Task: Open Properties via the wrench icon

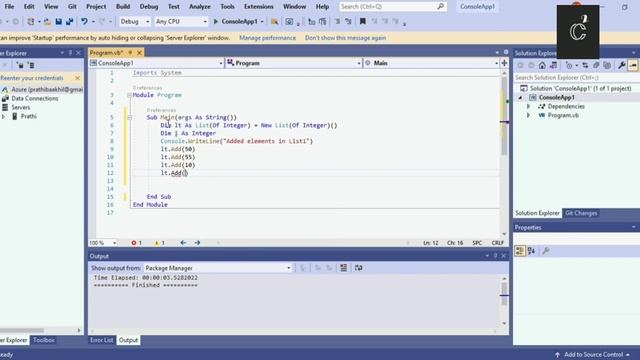Action: (621, 65)
